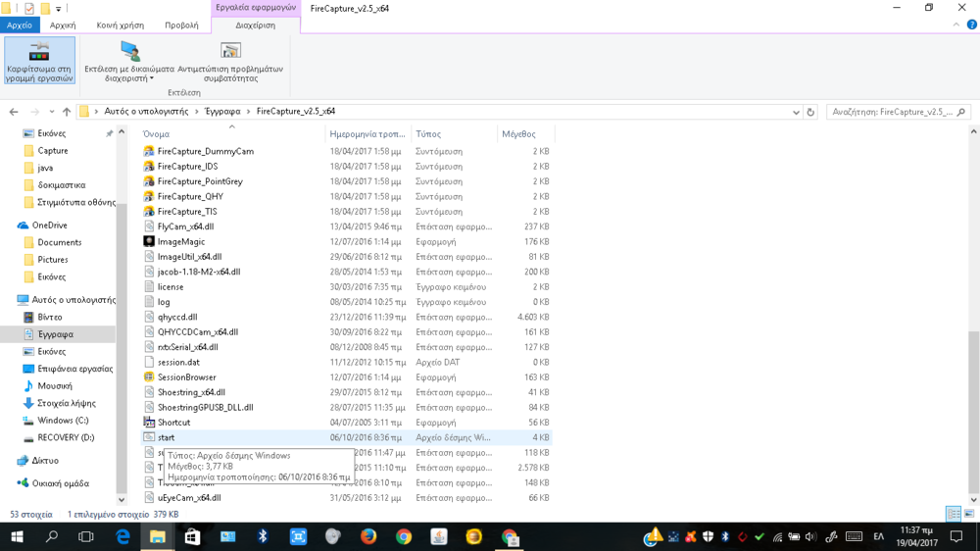Open Firefox from the Windows taskbar
This screenshot has width=980, height=551.
pos(368,537)
